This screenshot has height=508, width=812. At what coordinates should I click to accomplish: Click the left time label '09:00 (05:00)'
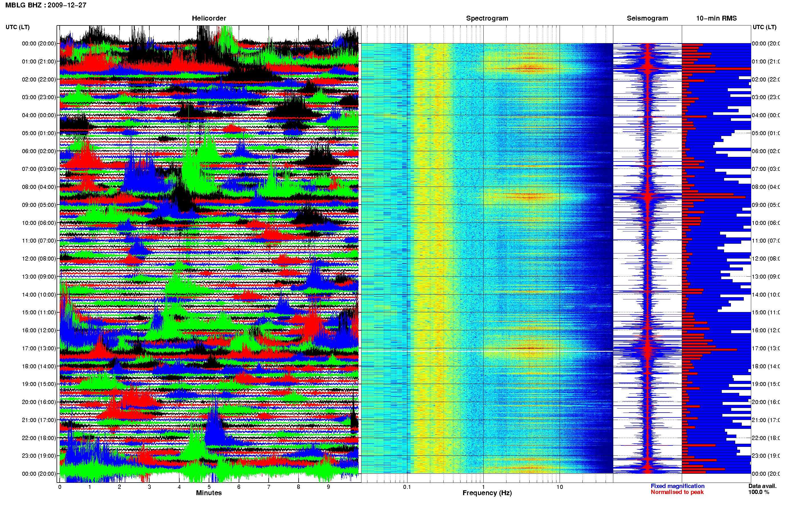pyautogui.click(x=39, y=205)
